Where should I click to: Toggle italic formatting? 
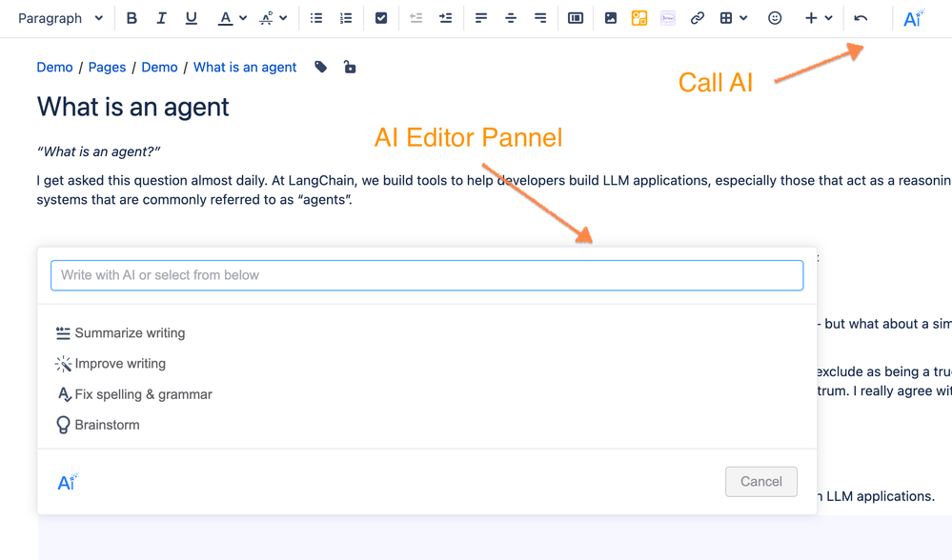click(161, 18)
